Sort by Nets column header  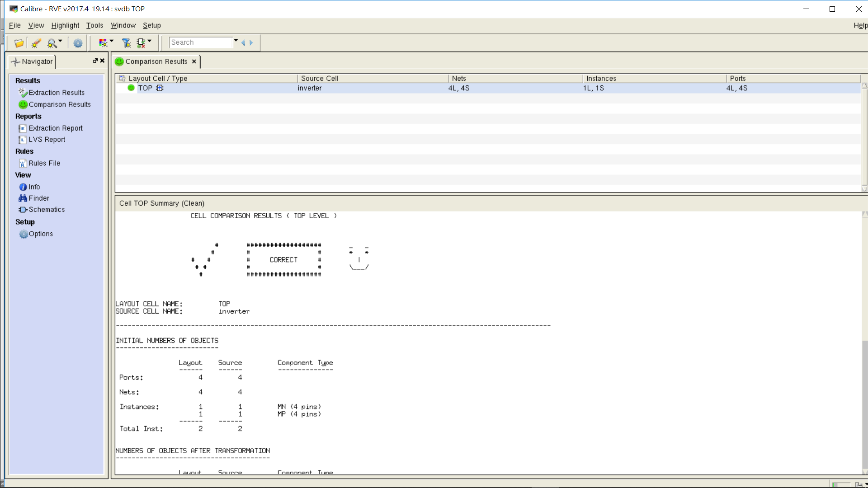(x=515, y=78)
